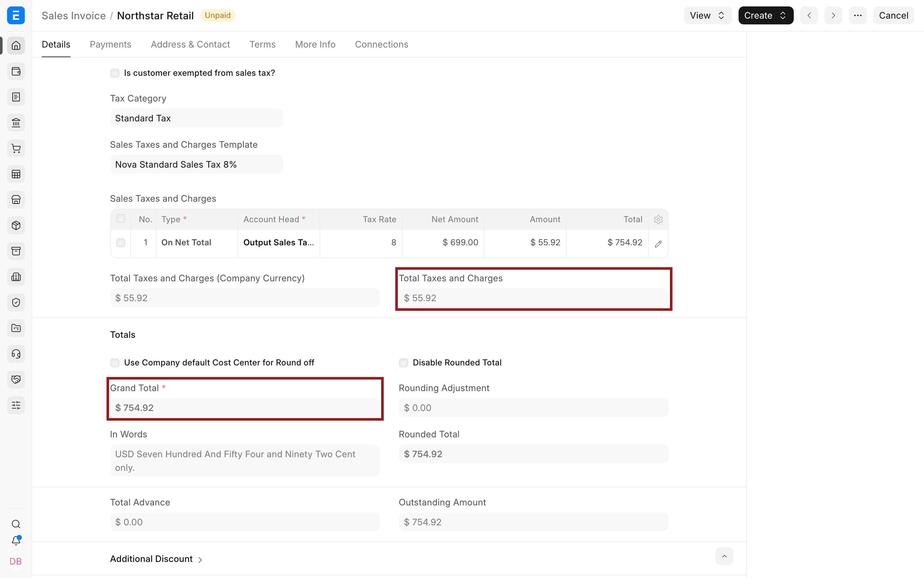
Task: Open the Home sidebar icon
Action: tap(16, 46)
